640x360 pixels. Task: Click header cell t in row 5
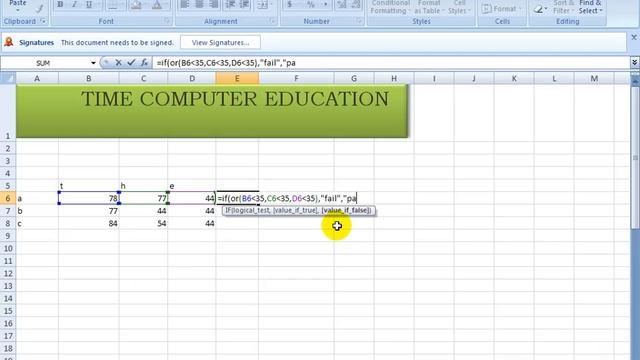pyautogui.click(x=89, y=186)
